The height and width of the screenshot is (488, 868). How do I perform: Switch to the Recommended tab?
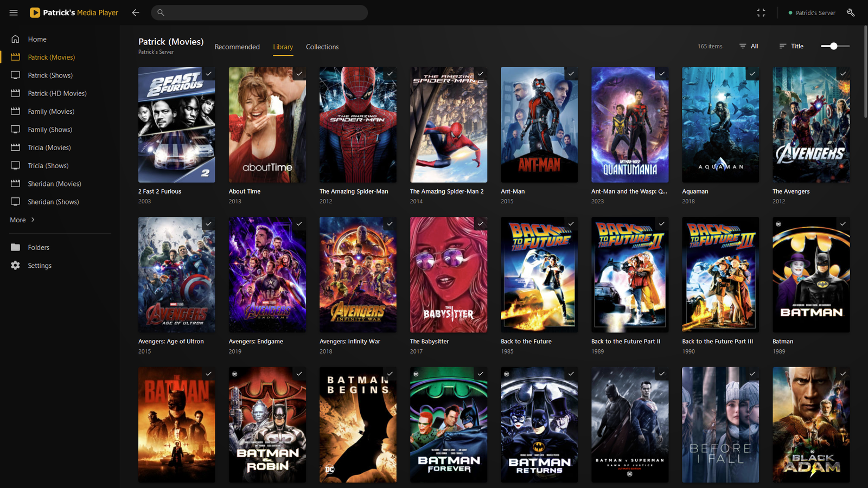coord(237,47)
